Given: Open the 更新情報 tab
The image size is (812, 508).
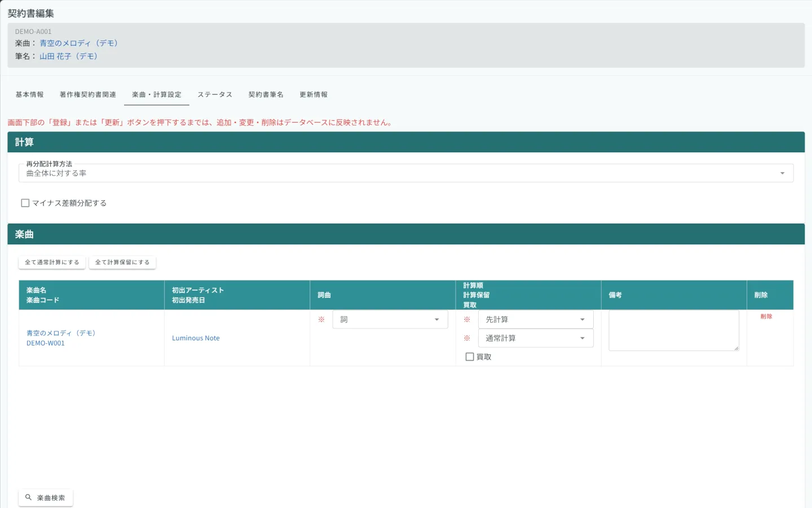Looking at the screenshot, I should point(314,94).
